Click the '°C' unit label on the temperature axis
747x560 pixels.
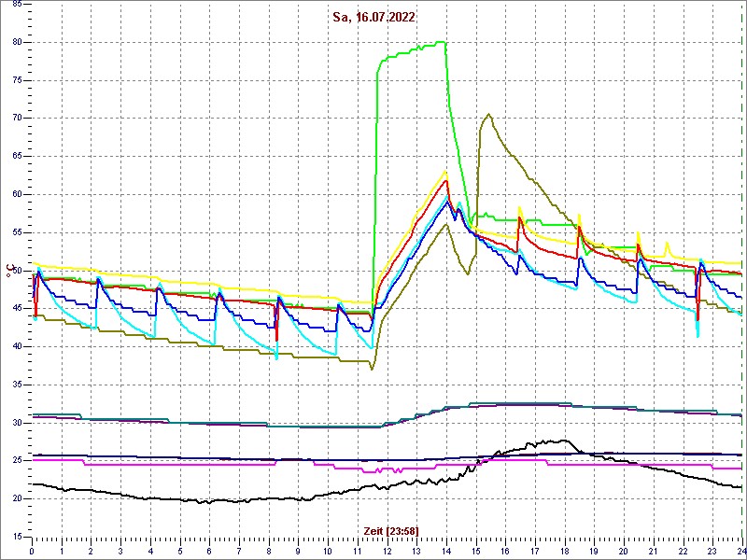pyautogui.click(x=9, y=271)
